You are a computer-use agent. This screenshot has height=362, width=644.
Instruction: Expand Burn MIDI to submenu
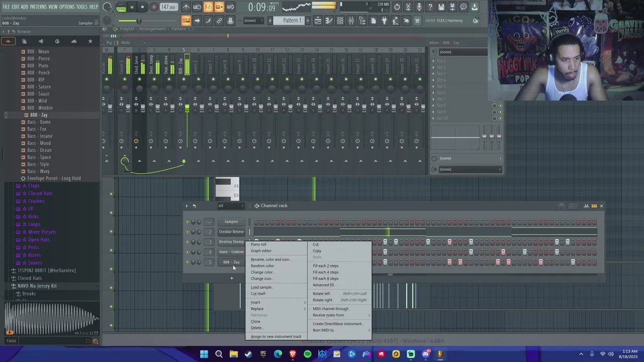click(340, 330)
